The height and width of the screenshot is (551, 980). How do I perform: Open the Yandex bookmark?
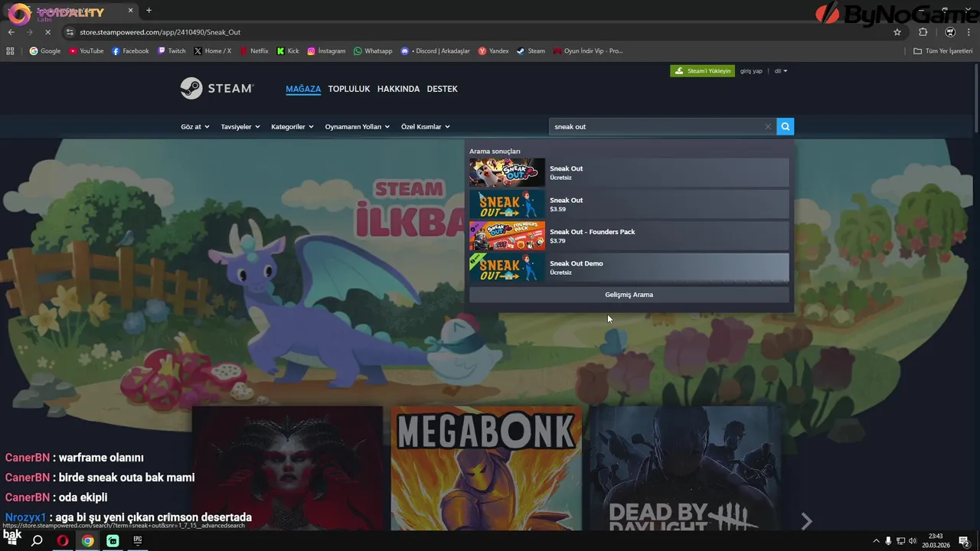(x=493, y=51)
